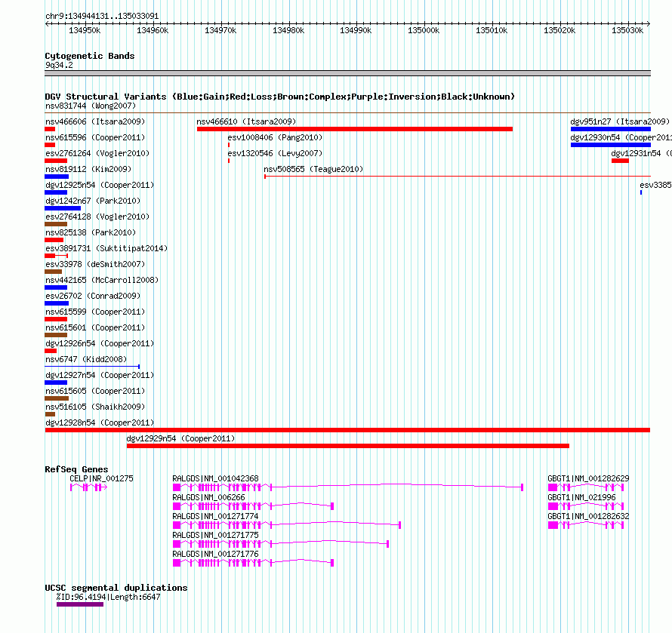Open the RALGDS|NM_001271775 transcript label
The width and height of the screenshot is (672, 633).
216,535
